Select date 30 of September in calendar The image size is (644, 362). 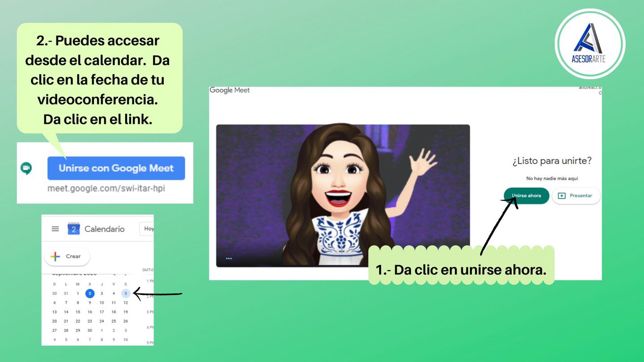tap(90, 330)
